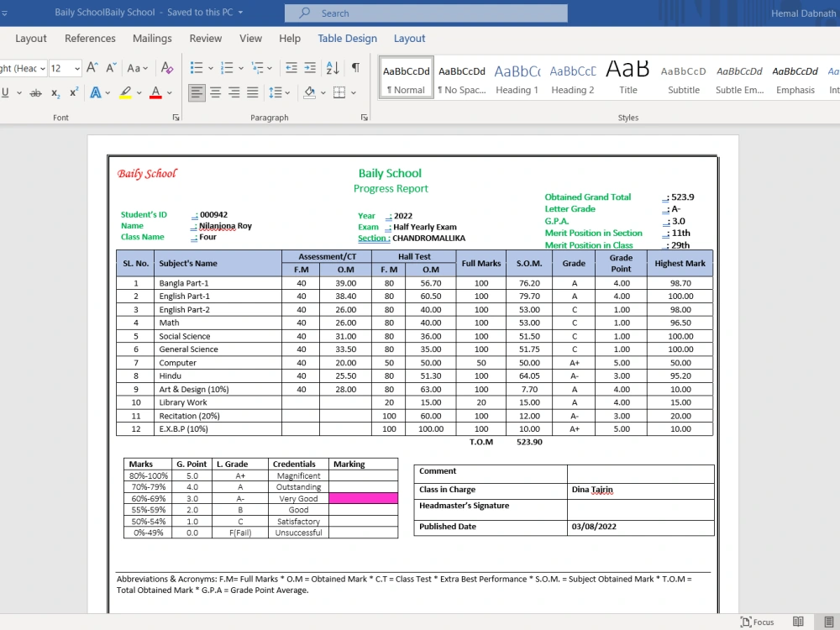Open Font dialog launcher
The width and height of the screenshot is (840, 630).
176,118
